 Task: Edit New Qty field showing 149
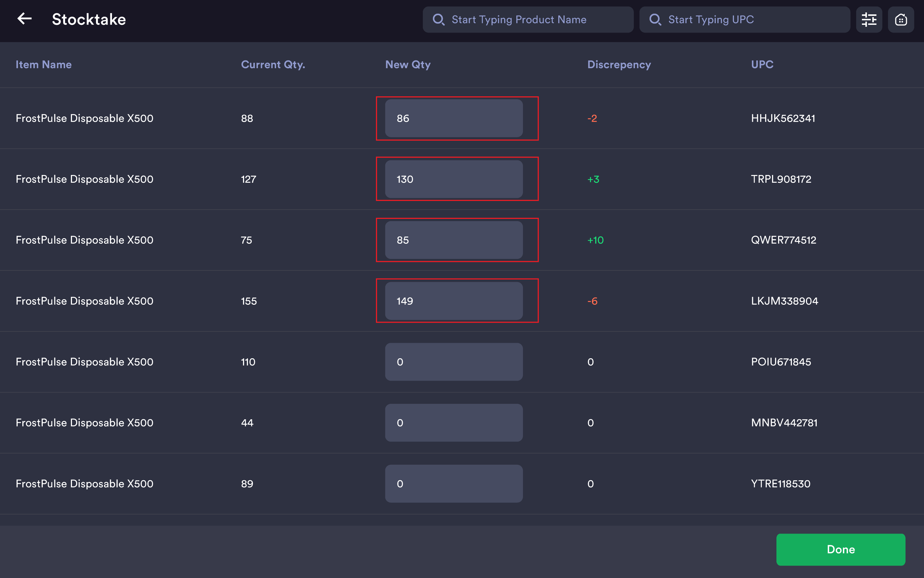(454, 301)
